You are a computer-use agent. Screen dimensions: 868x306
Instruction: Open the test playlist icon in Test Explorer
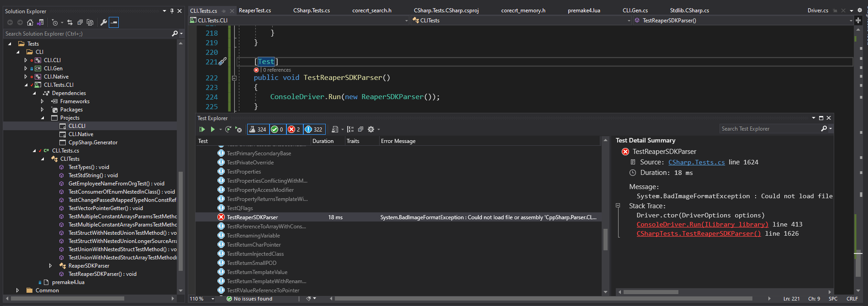[x=335, y=129]
